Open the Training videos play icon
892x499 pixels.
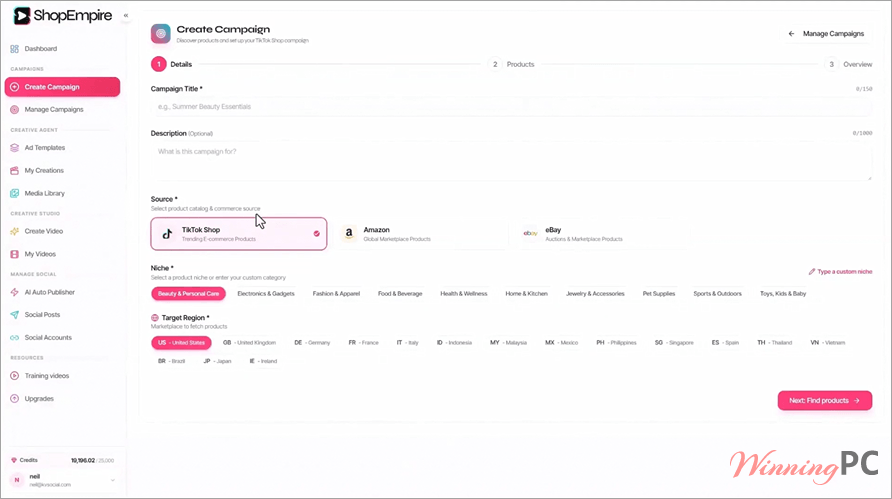[15, 376]
